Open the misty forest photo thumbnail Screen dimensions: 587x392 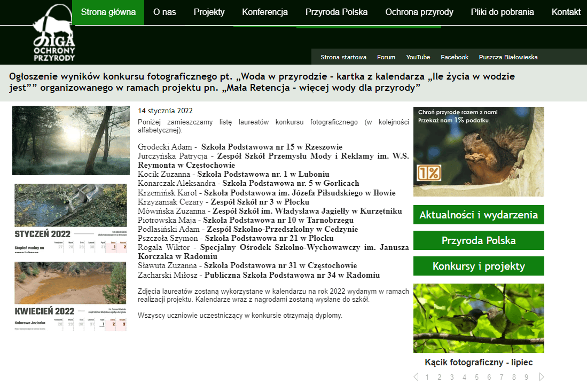tap(71, 140)
